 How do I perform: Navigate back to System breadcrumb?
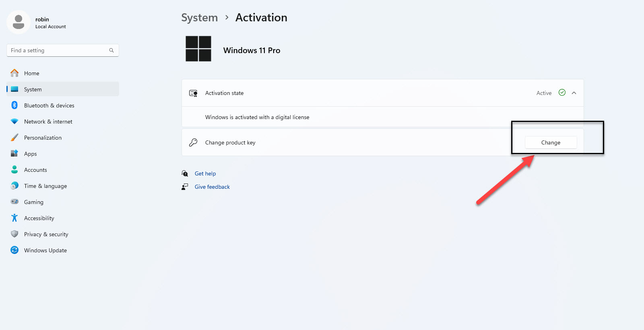199,18
